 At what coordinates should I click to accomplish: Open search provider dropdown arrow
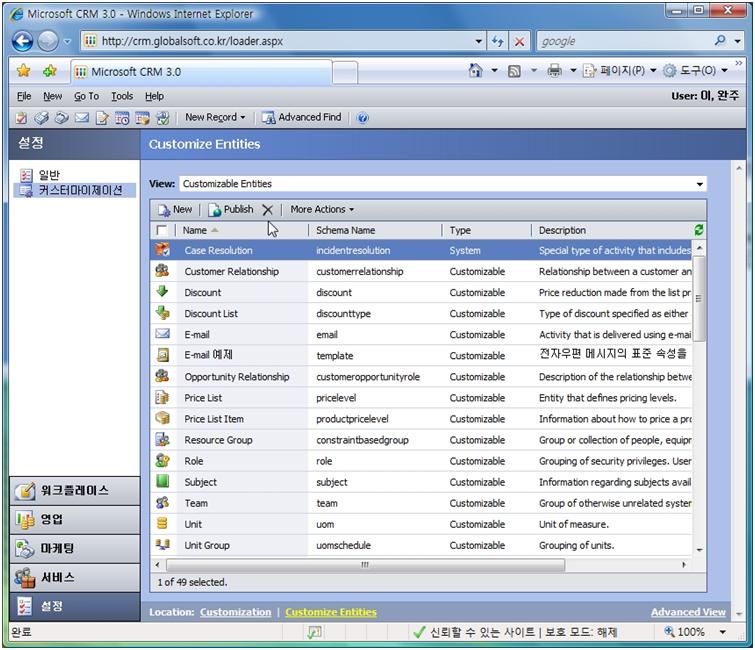click(x=738, y=41)
